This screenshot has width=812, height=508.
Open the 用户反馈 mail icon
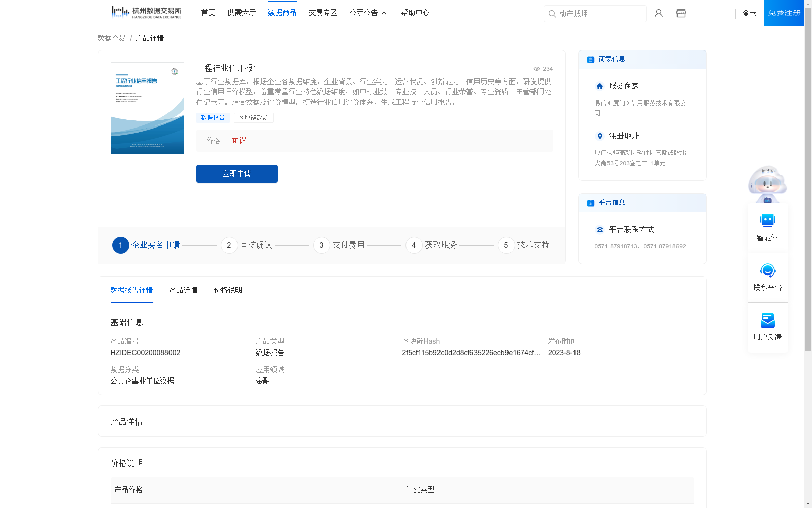tap(767, 320)
